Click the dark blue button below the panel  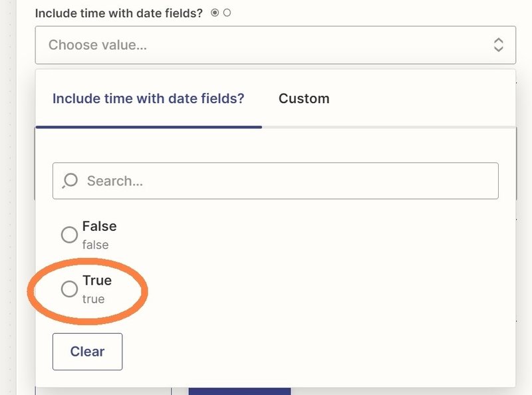[x=239, y=391]
